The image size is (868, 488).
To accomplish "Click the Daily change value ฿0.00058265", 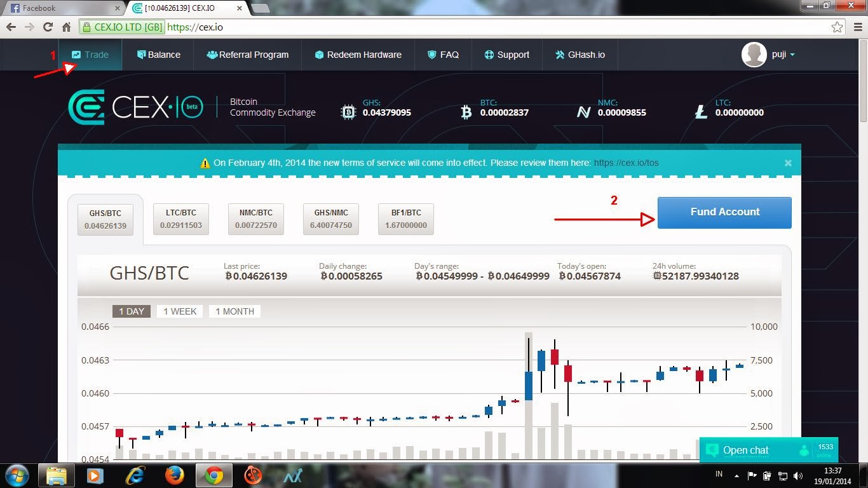I will click(x=351, y=276).
